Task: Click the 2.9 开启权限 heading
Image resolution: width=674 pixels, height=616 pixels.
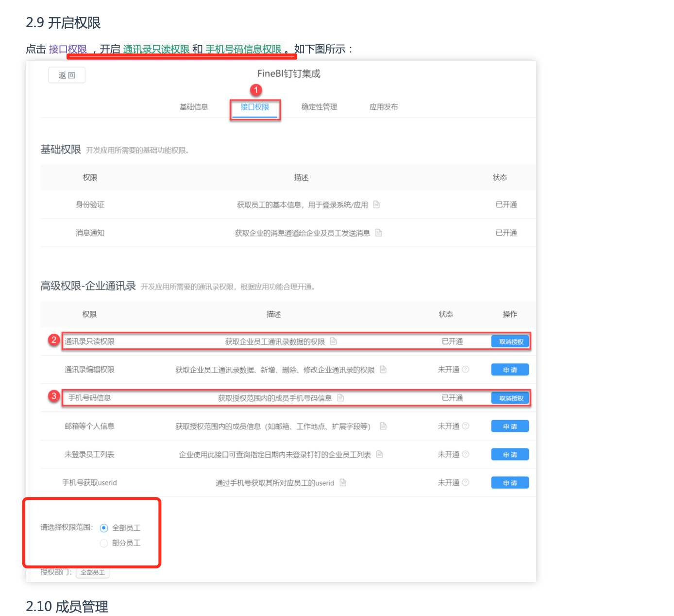Action: point(63,22)
